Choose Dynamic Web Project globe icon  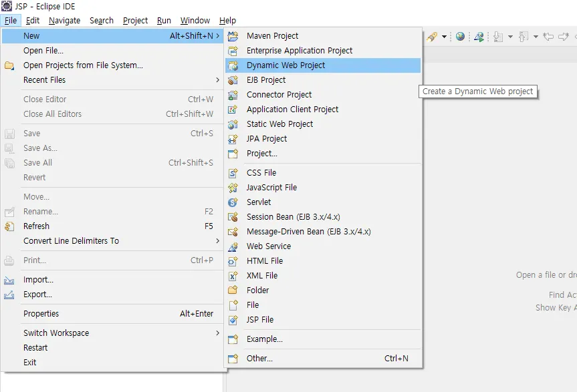click(x=233, y=65)
